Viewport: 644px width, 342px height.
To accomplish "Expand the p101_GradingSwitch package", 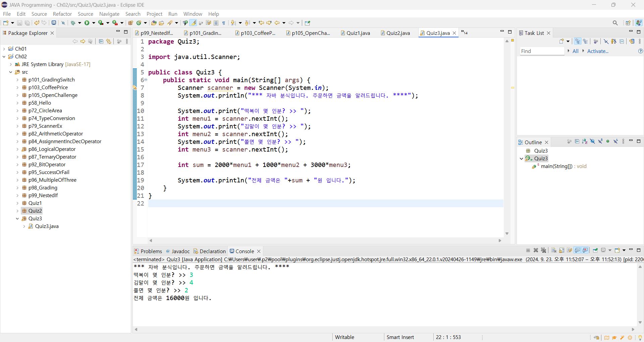I will pyautogui.click(x=17, y=79).
